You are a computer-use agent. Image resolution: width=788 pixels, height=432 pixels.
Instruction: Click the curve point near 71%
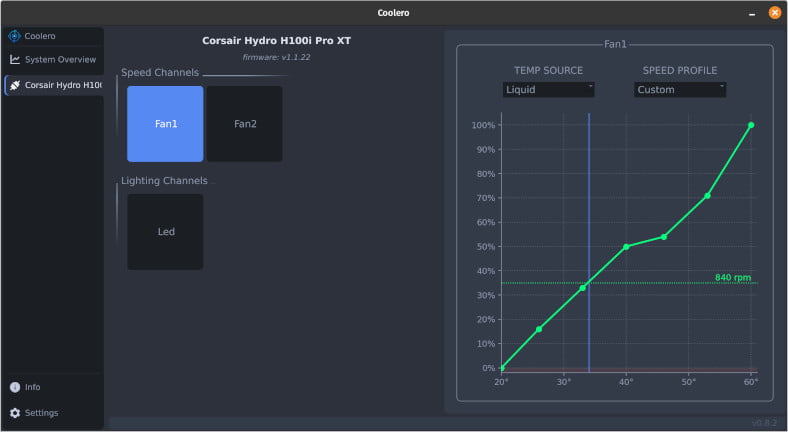pos(707,196)
